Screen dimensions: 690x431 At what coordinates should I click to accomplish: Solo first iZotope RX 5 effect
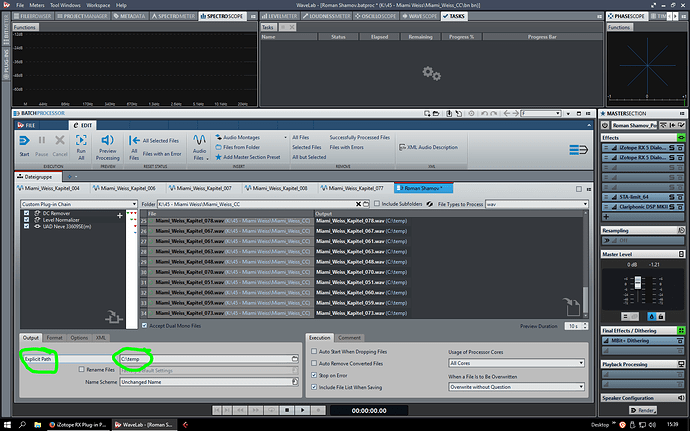672,148
